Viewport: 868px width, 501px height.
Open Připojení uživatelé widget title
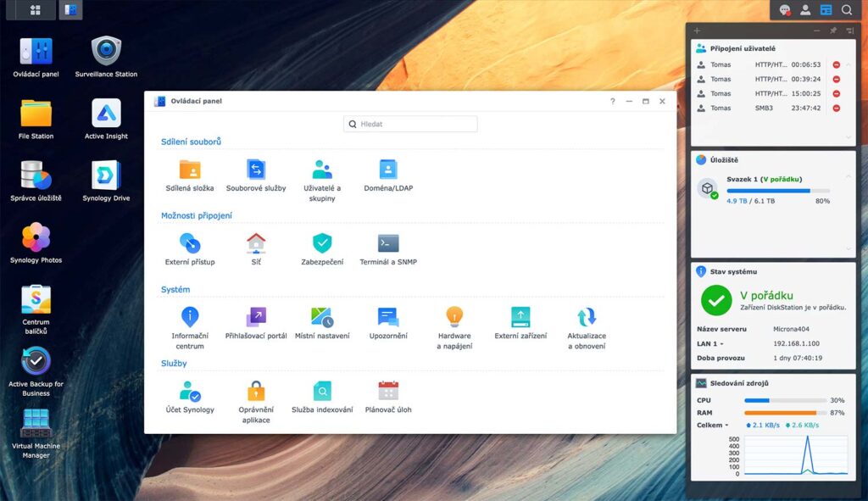pyautogui.click(x=743, y=48)
